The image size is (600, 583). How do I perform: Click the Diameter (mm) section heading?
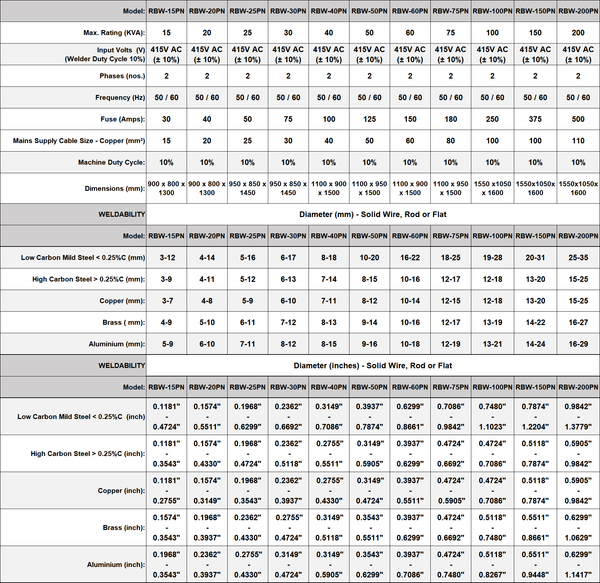coord(371,214)
